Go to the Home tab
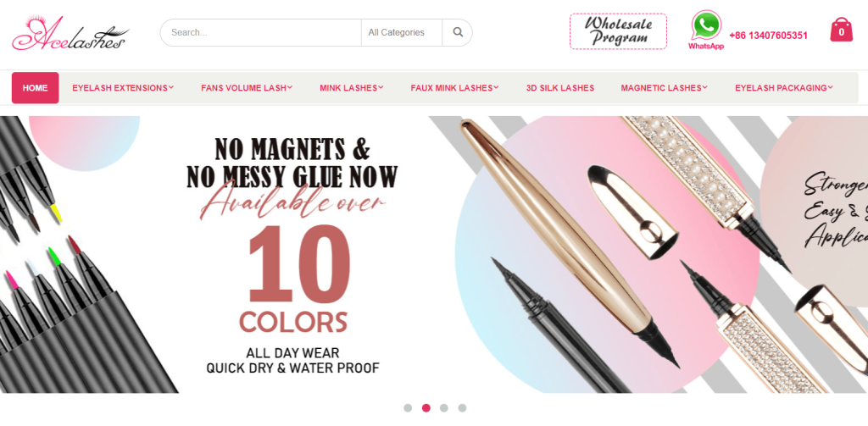The image size is (868, 426). pyautogui.click(x=35, y=88)
